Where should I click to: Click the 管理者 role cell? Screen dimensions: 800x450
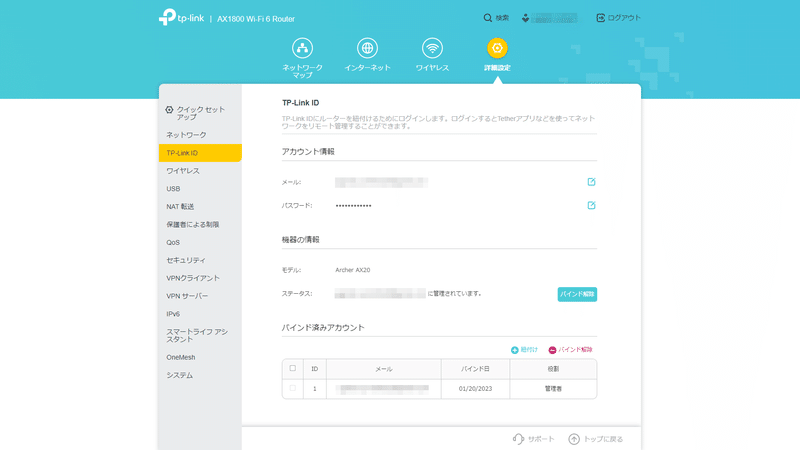tap(553, 388)
